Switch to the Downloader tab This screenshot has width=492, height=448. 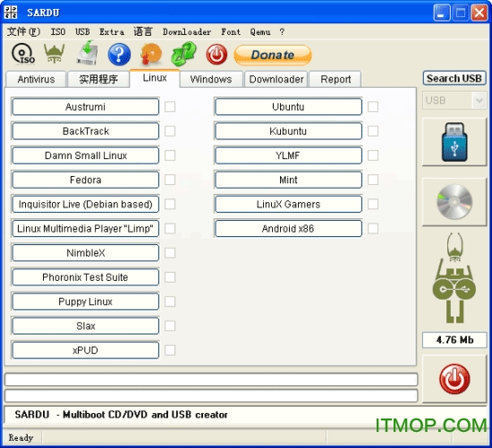[x=276, y=79]
